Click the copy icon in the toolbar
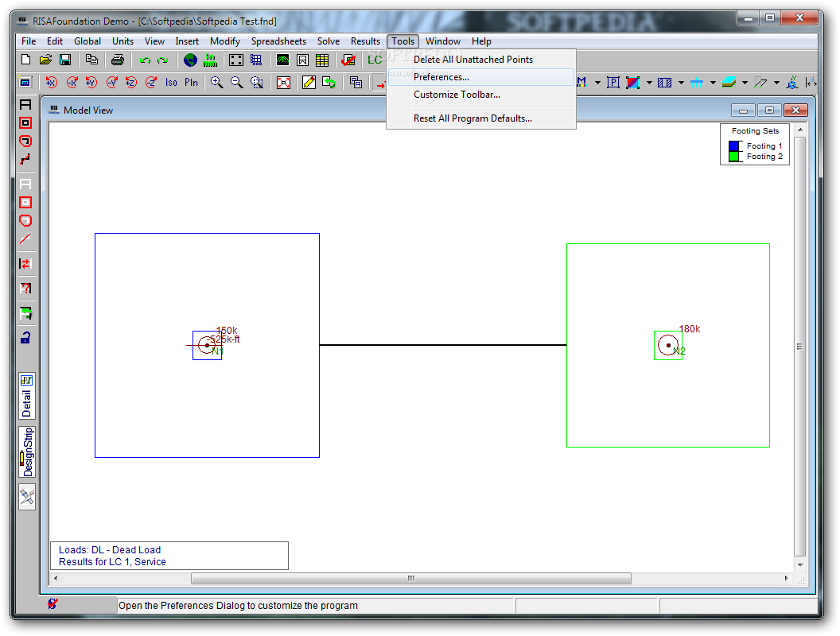Viewport: 840px width, 636px height. click(91, 60)
